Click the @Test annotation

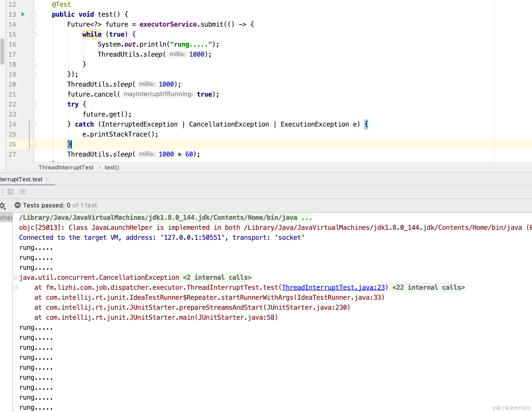pyautogui.click(x=61, y=4)
